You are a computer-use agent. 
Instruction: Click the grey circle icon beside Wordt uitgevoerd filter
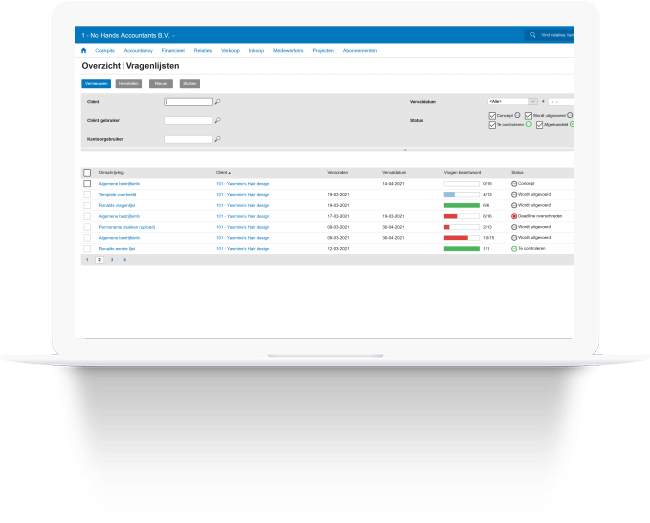(570, 115)
